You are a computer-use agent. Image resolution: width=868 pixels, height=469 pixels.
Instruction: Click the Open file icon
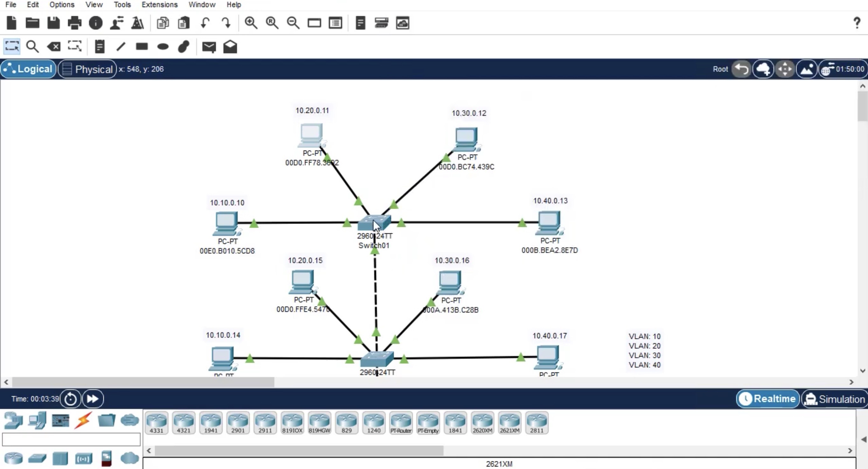pos(32,23)
